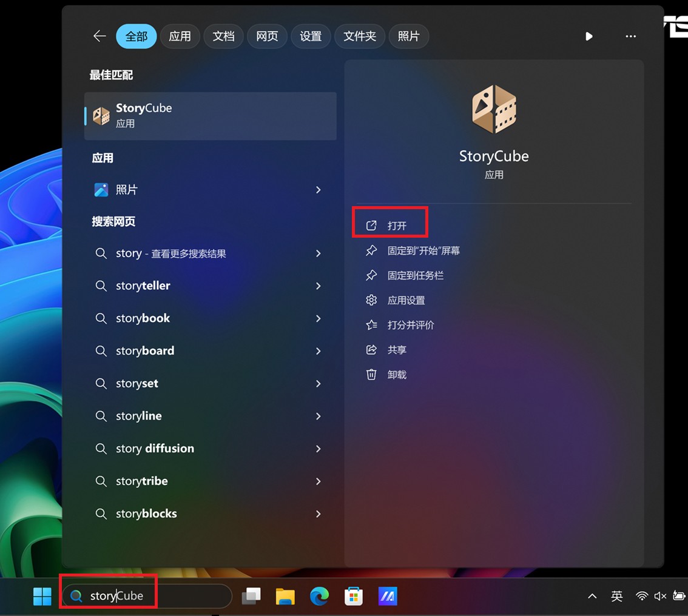Switch to the 文件夹 filter tab
688x616 pixels.
(x=360, y=36)
